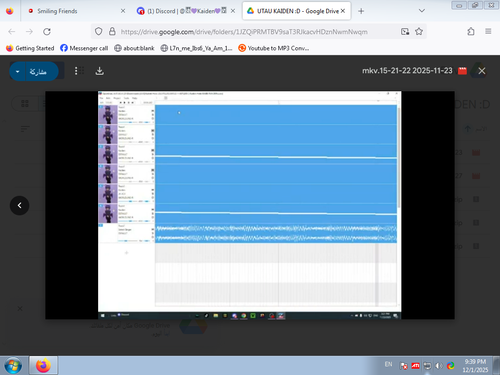500x375 pixels.
Task: Expand the list all tabs chevron
Action: point(422,11)
